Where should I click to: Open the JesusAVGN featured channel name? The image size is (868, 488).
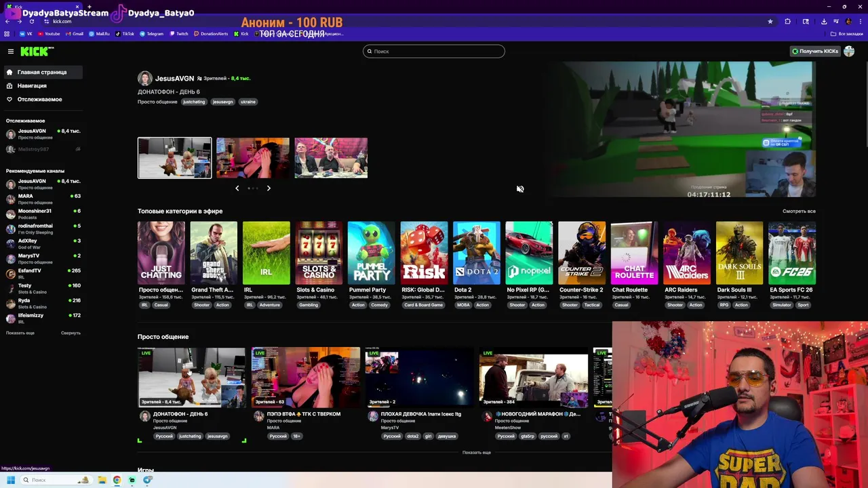click(174, 79)
